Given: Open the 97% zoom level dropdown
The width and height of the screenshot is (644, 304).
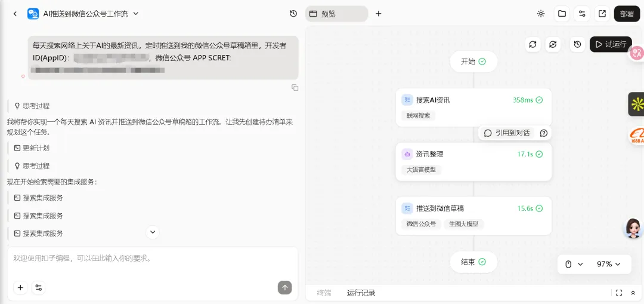Looking at the screenshot, I should [608, 264].
